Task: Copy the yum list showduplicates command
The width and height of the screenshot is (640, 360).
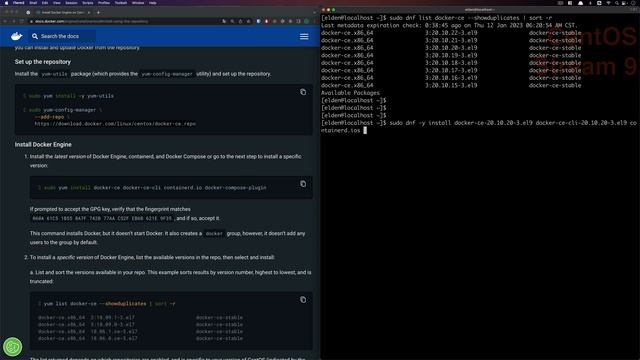Action: (303, 300)
